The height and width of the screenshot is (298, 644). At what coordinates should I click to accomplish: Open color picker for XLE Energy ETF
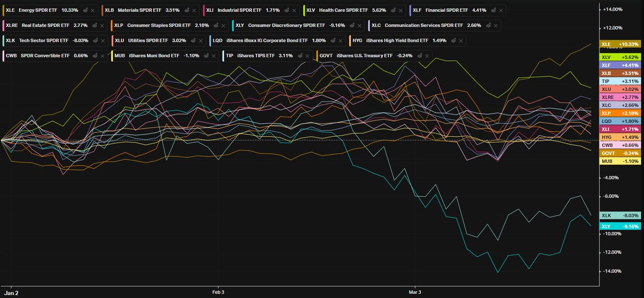tap(85, 10)
